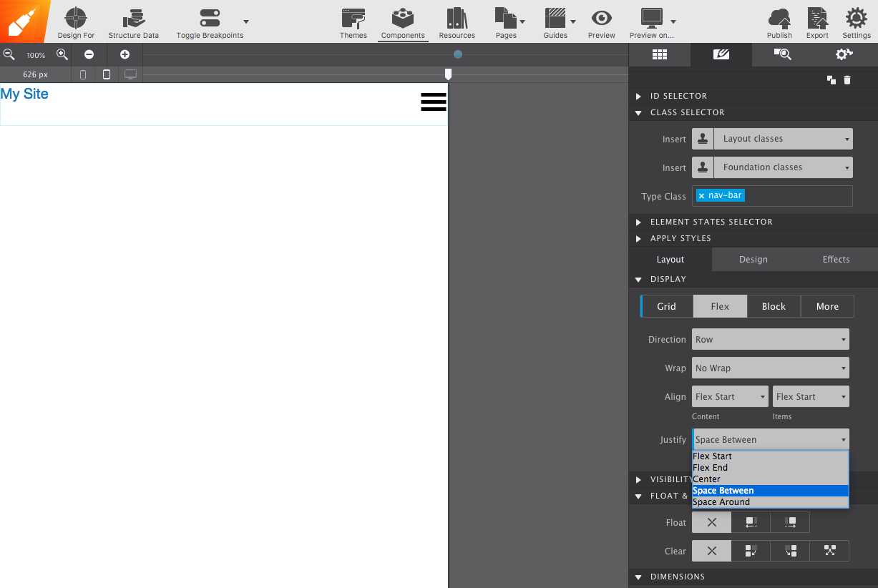The height and width of the screenshot is (588, 878).
Task: Select the clear left option
Action: 751,551
